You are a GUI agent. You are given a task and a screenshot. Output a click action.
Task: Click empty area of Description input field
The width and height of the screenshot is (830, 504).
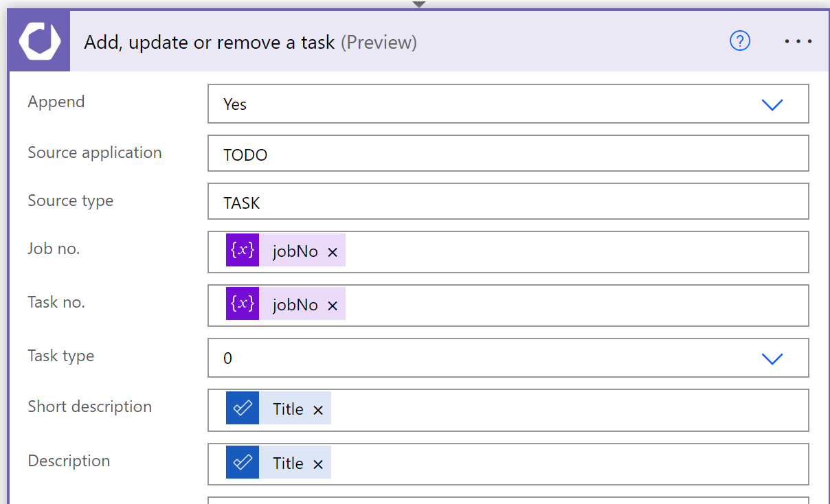(x=563, y=464)
